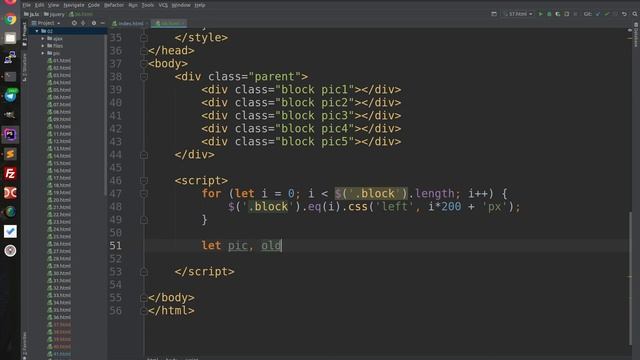Open the VCS menu
The height and width of the screenshot is (360, 640).
(x=163, y=5)
